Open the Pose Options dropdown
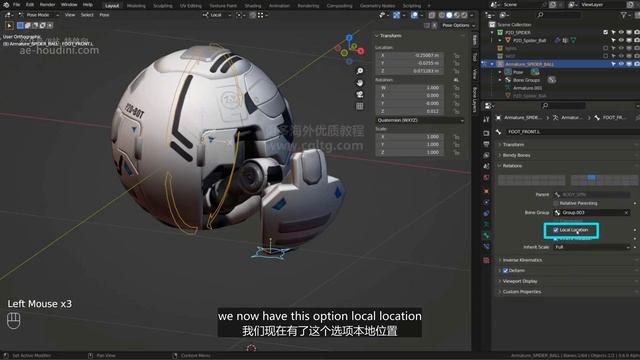Viewport: 640px width, 360px height. [458, 25]
